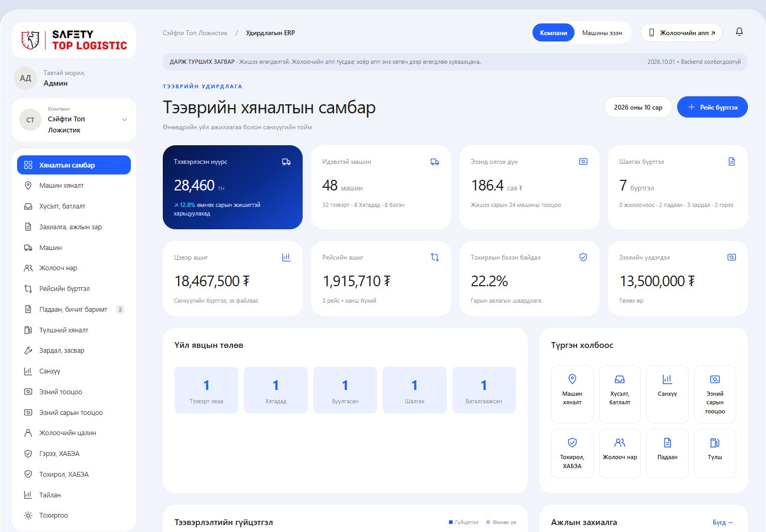Click Бүгд link in Ажлын захиалга
766x532 pixels.
point(723,522)
